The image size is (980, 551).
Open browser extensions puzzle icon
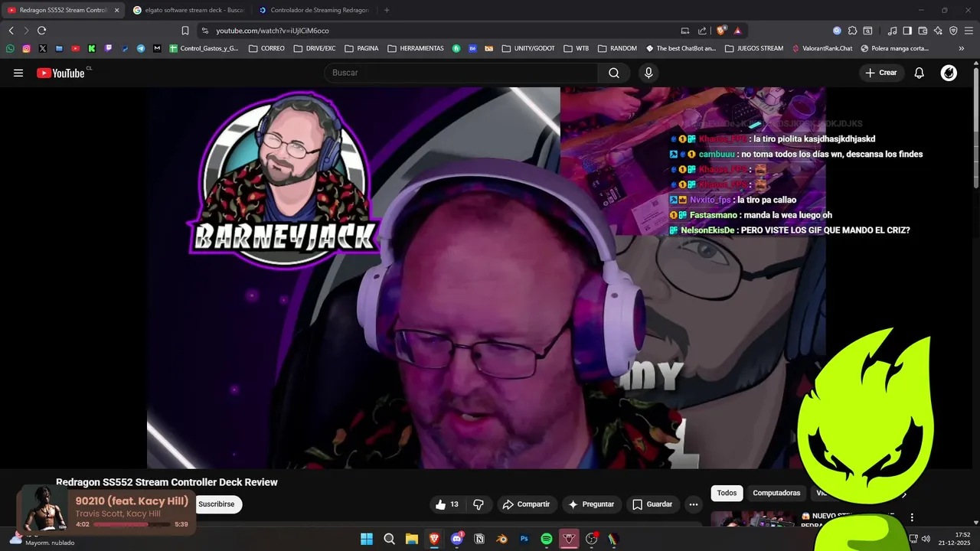(x=852, y=31)
